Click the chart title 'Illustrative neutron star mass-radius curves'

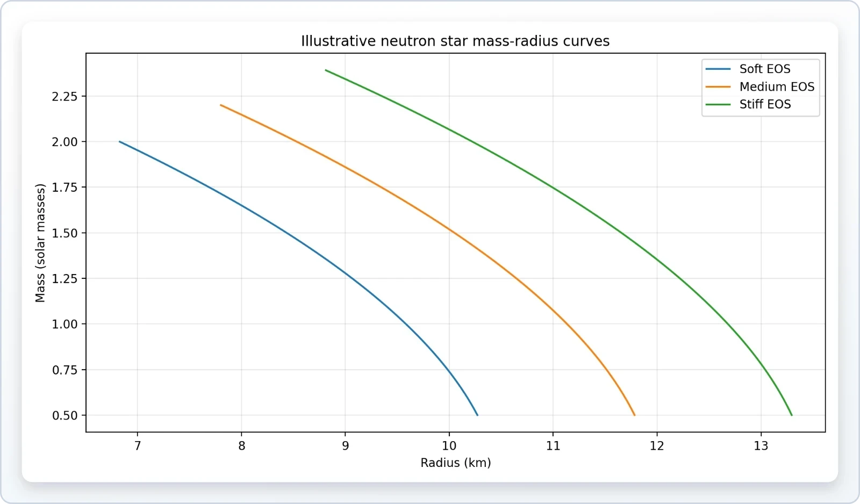455,41
